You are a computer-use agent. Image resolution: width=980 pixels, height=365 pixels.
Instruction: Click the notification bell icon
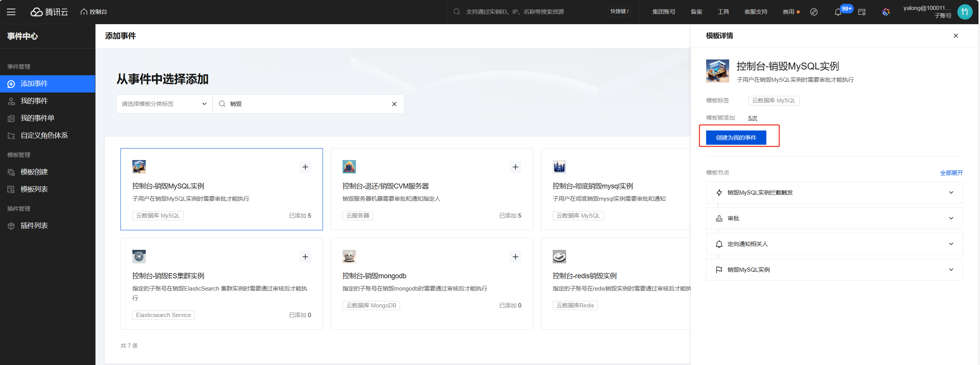click(x=838, y=12)
